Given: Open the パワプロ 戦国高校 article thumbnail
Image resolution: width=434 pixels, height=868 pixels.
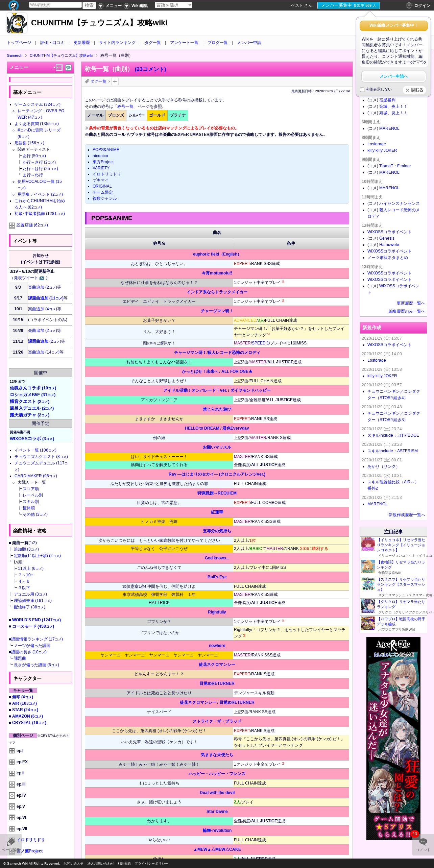Looking at the screenshot, I should 368,624.
